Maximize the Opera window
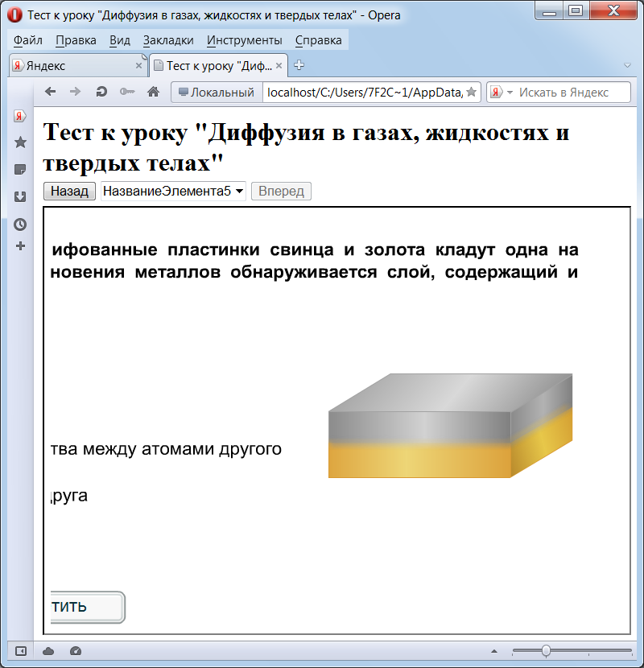Viewport: 644px width, 668px height. 576,11
